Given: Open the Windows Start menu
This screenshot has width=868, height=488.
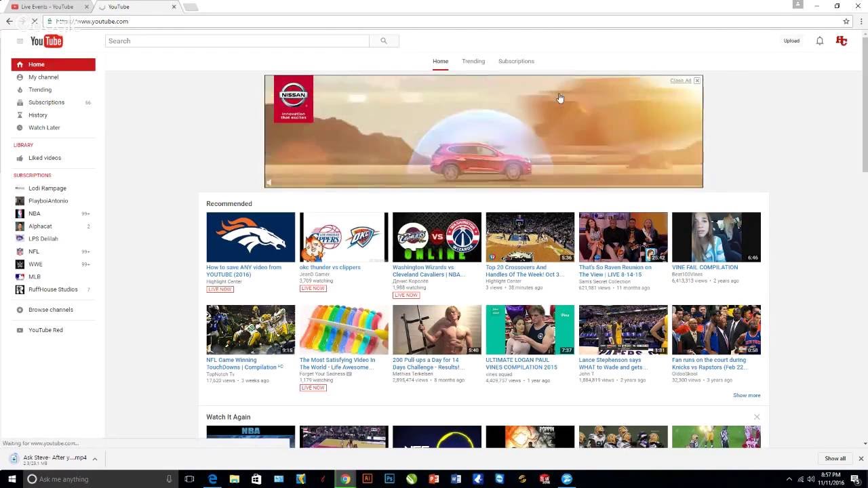Looking at the screenshot, I should tap(12, 479).
